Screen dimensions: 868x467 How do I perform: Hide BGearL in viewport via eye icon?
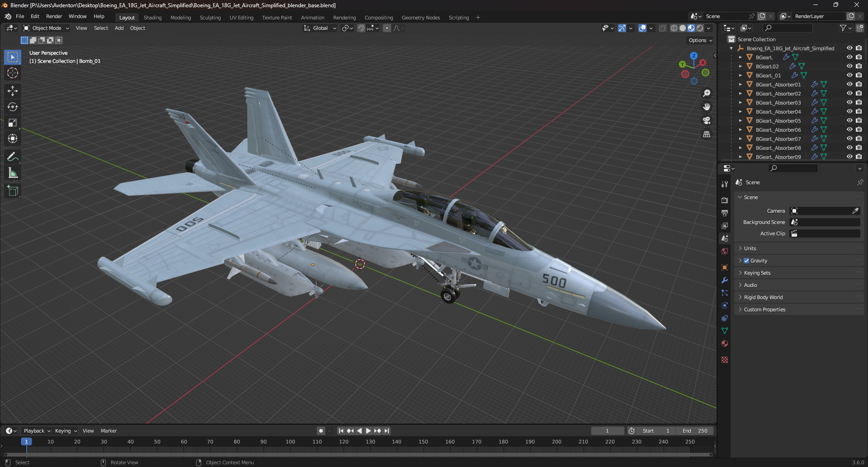[x=849, y=57]
